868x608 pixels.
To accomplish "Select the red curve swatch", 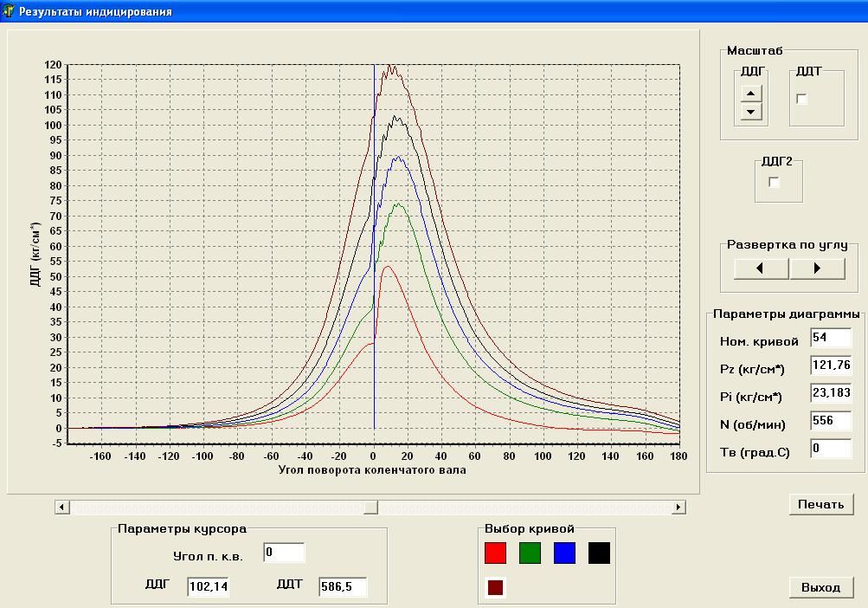I will (495, 553).
